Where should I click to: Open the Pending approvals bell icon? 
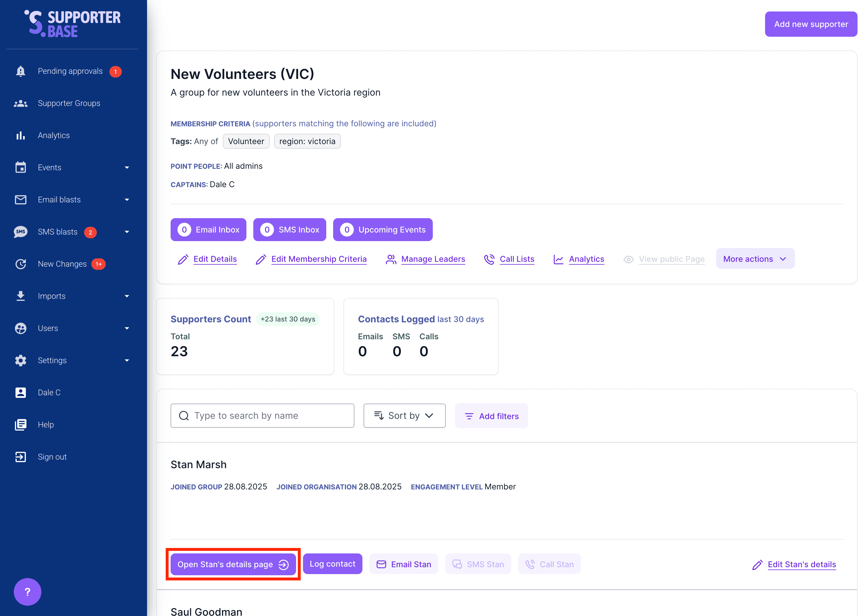click(x=20, y=71)
